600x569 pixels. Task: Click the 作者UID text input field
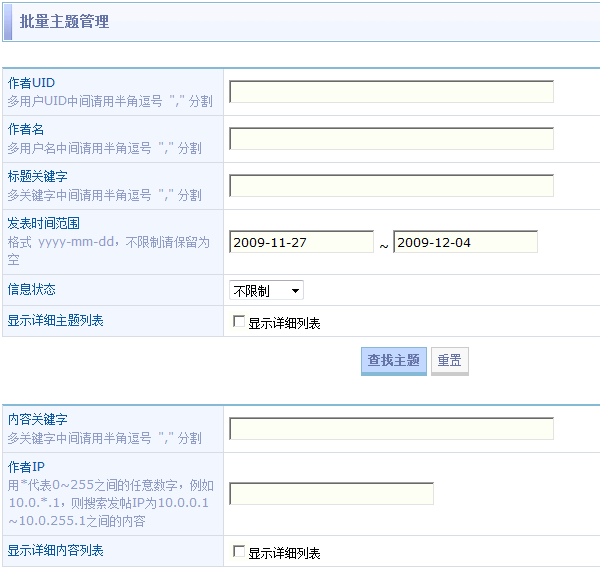coord(391,92)
